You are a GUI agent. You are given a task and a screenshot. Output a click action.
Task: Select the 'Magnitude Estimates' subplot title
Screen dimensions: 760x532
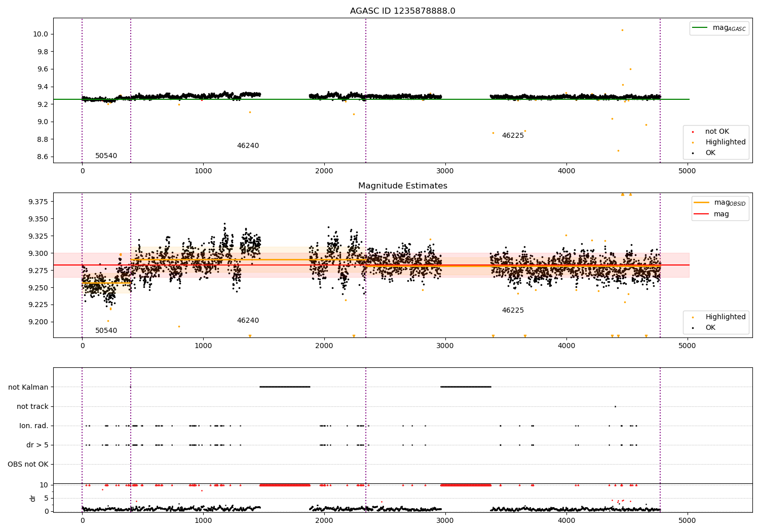[402, 186]
